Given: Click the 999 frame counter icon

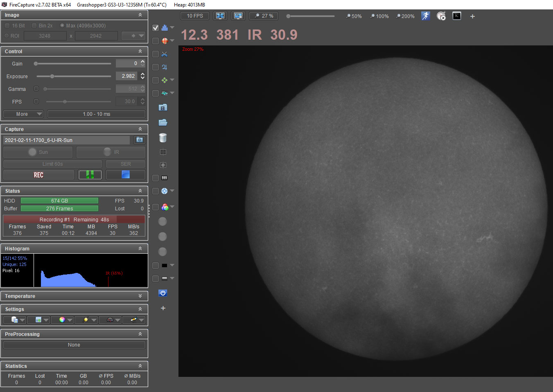Looking at the screenshot, I should click(x=164, y=178).
